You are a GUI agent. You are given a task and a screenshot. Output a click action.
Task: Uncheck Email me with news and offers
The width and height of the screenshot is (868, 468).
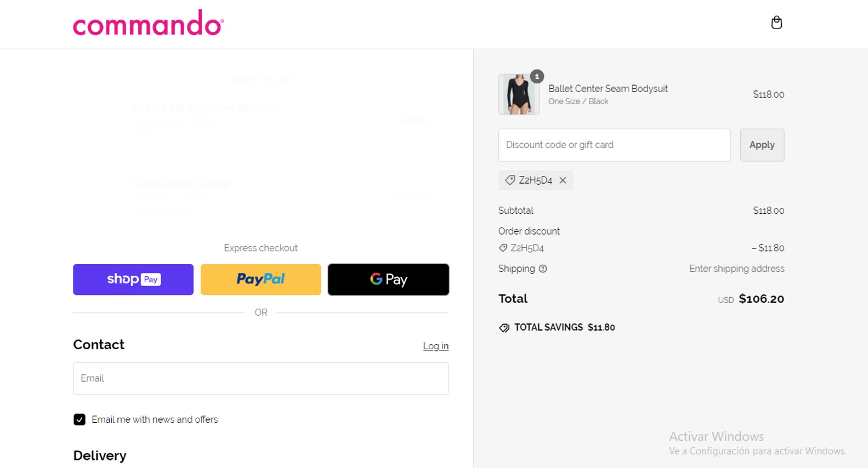79,419
